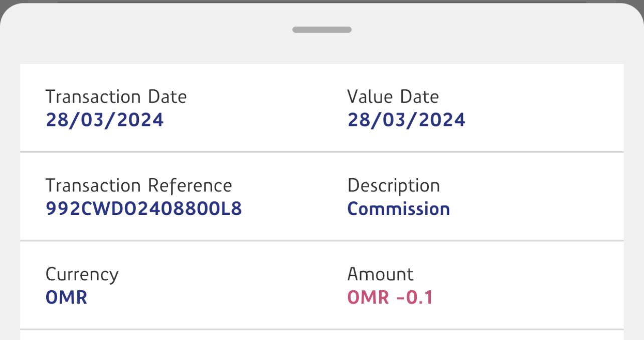
Task: Select the Transaction Date value 28/03/2024
Action: (x=104, y=120)
